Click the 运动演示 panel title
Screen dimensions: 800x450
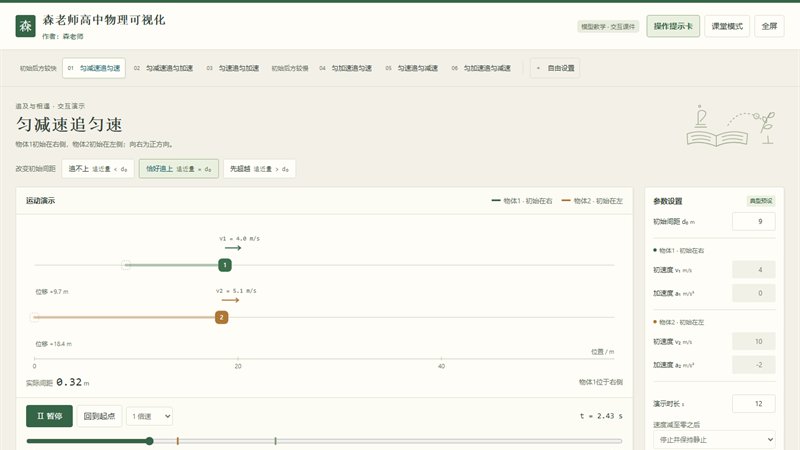coord(40,201)
